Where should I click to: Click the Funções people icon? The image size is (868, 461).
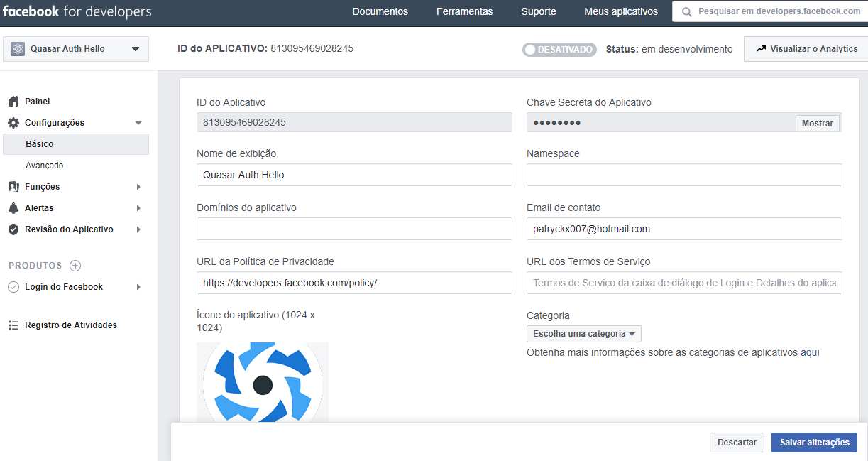click(13, 187)
